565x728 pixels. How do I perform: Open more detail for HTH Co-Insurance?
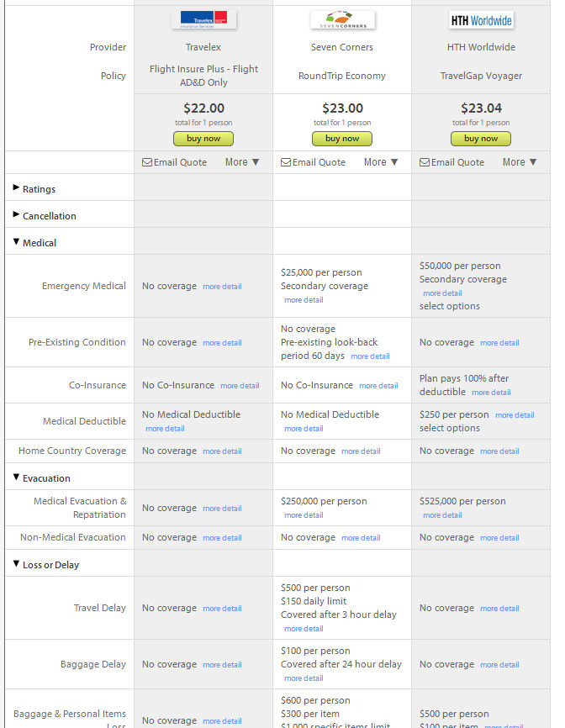tap(491, 393)
